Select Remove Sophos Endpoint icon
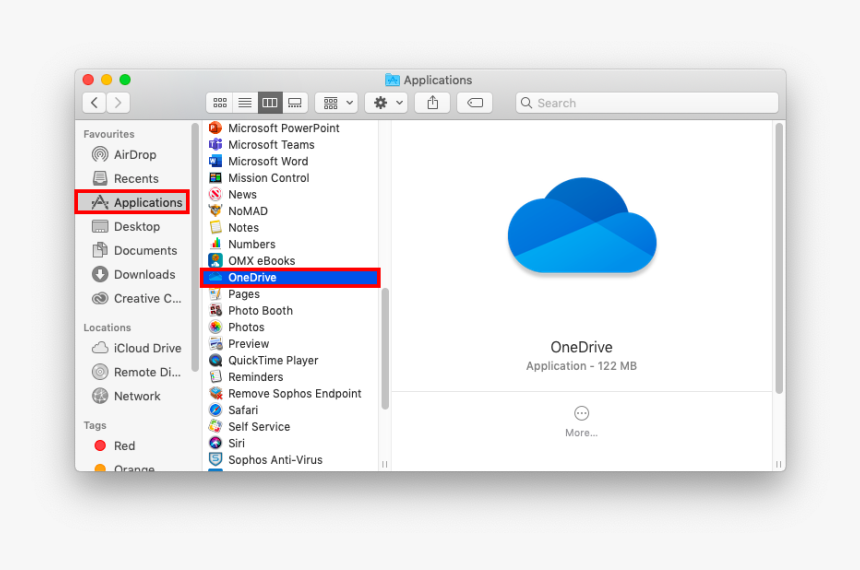 tap(216, 393)
